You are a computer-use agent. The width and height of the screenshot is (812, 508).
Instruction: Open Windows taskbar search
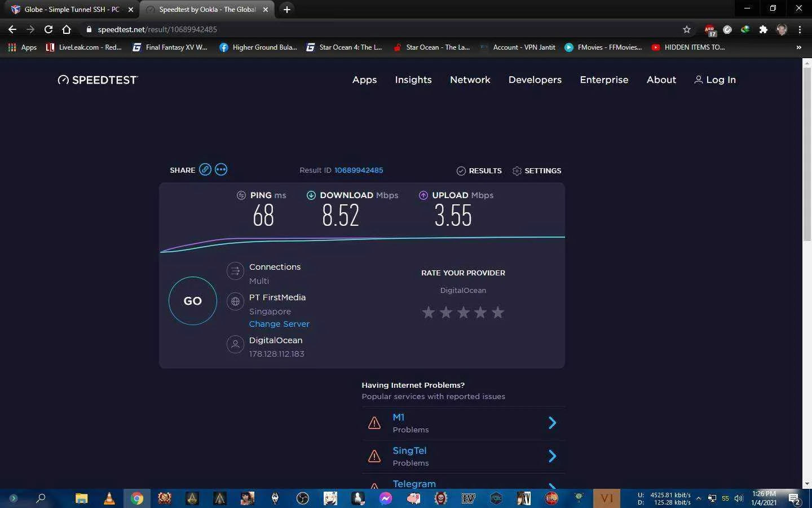tap(41, 498)
